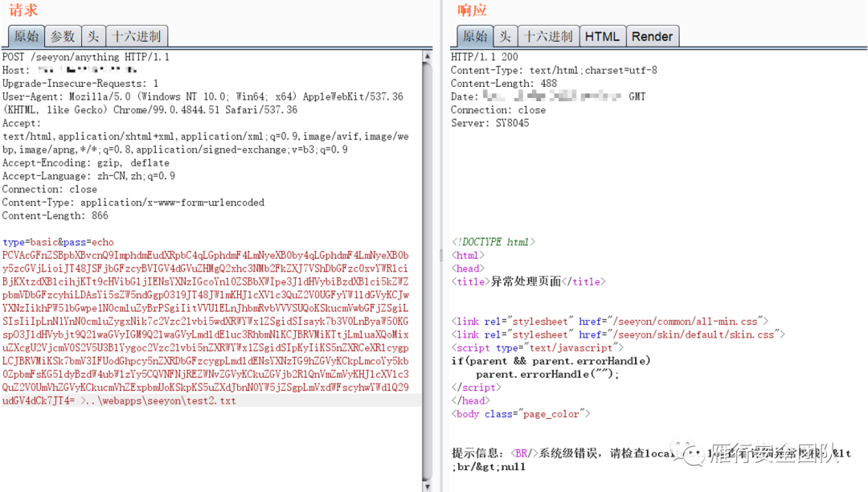
Task: Click the Content-Length: 866 line
Action: (55, 215)
